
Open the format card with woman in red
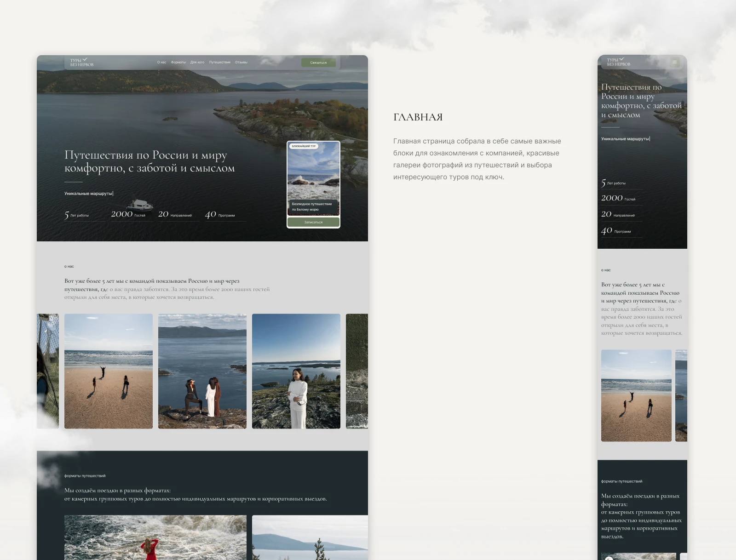(x=155, y=537)
